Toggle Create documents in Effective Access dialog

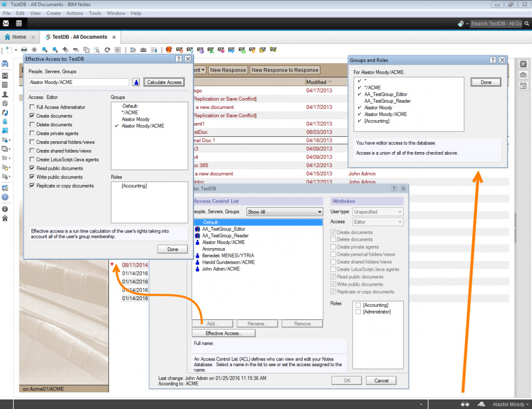(x=32, y=116)
